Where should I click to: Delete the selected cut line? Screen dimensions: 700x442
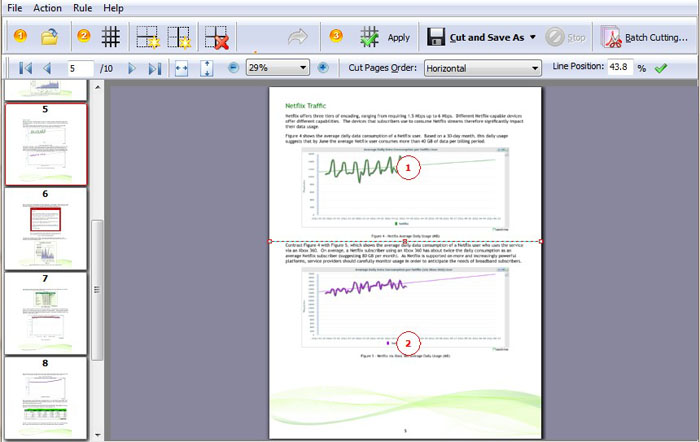[217, 37]
